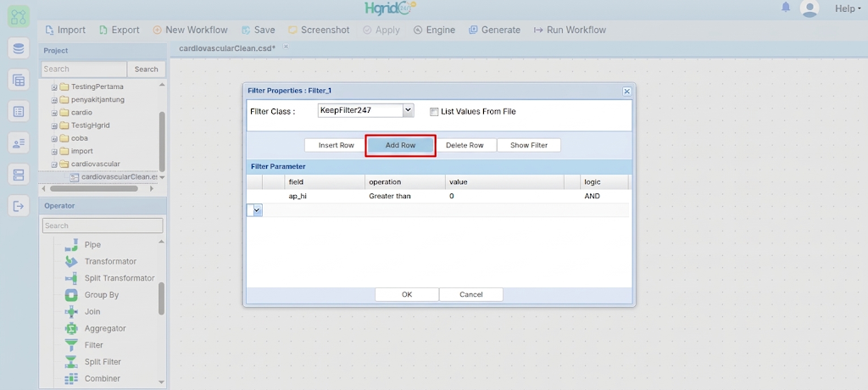The image size is (868, 390).
Task: Click Run Workflow
Action: click(x=570, y=30)
